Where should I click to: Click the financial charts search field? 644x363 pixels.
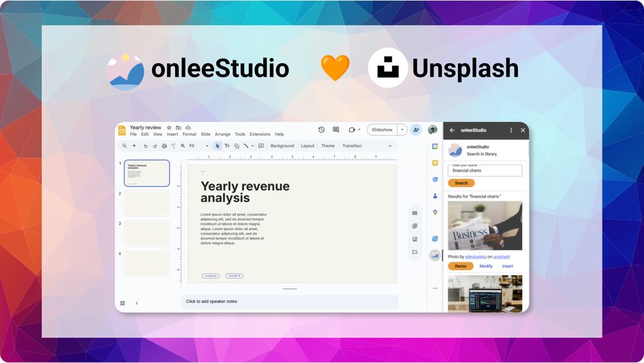[485, 171]
